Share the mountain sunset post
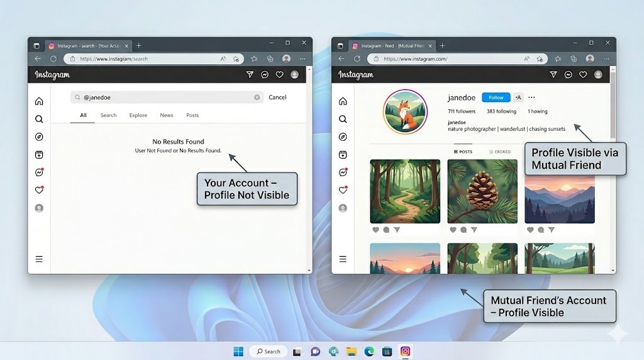 coord(552,230)
